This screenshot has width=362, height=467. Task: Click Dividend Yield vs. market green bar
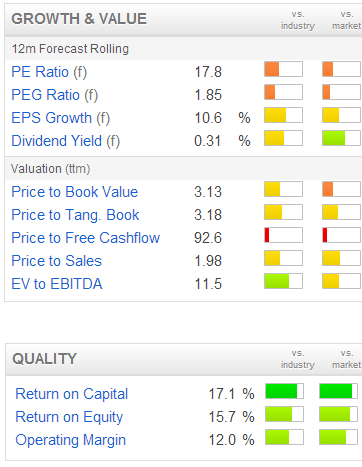pos(341,138)
